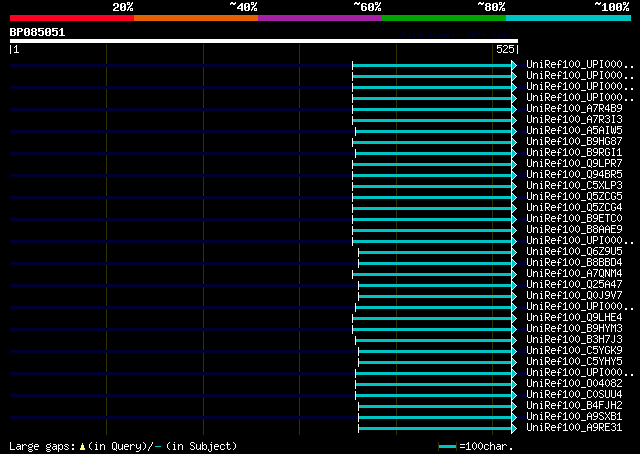Select the UniRef100_Q5ZCG5 entry
The height and width of the screenshot is (454, 640).
(x=574, y=196)
